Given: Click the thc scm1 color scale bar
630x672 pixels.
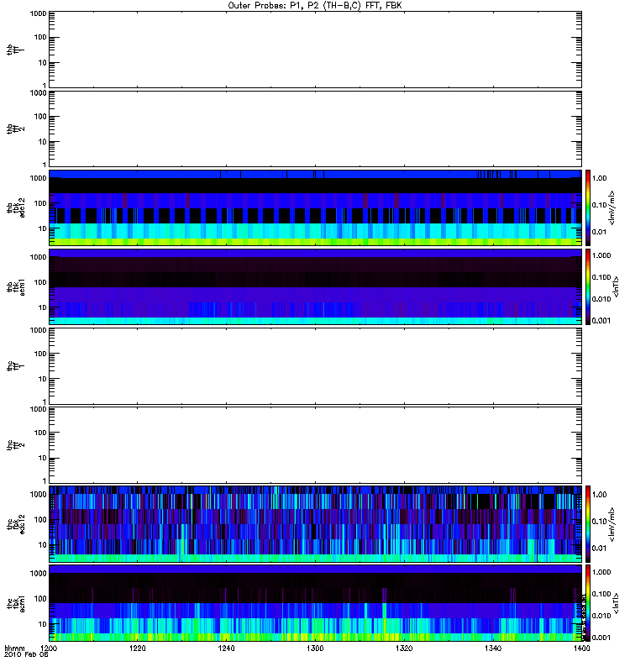Looking at the screenshot, I should [588, 603].
